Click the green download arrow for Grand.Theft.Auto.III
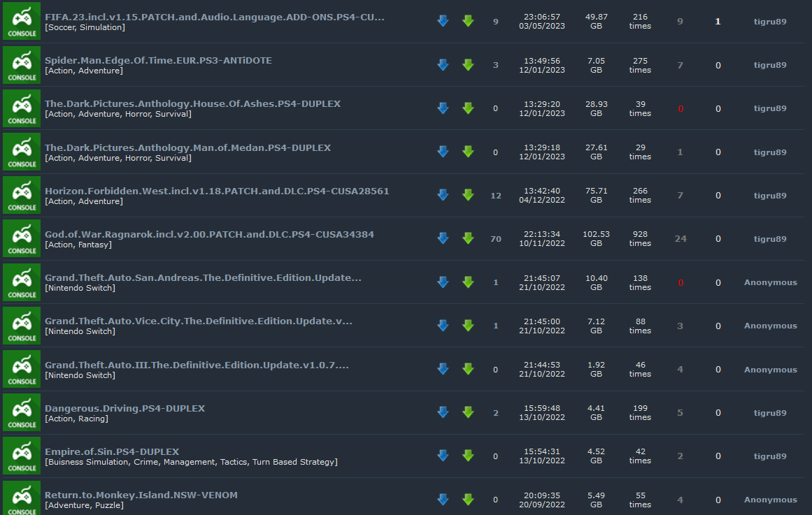This screenshot has height=515, width=812. tap(468, 368)
